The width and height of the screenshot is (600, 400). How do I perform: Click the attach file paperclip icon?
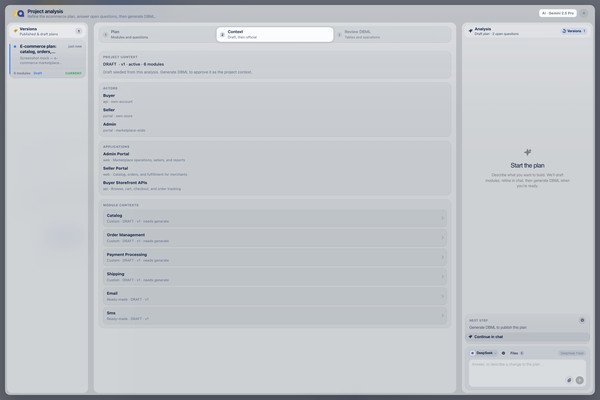point(569,380)
